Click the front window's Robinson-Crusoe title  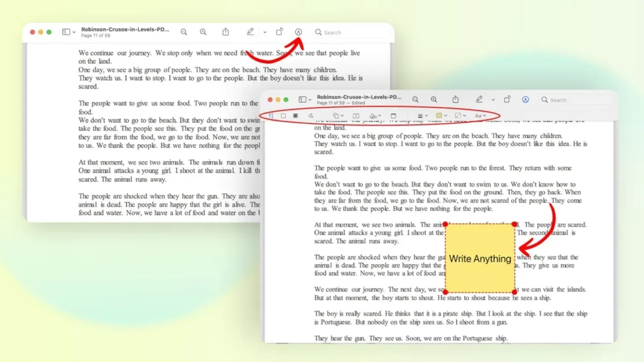359,97
